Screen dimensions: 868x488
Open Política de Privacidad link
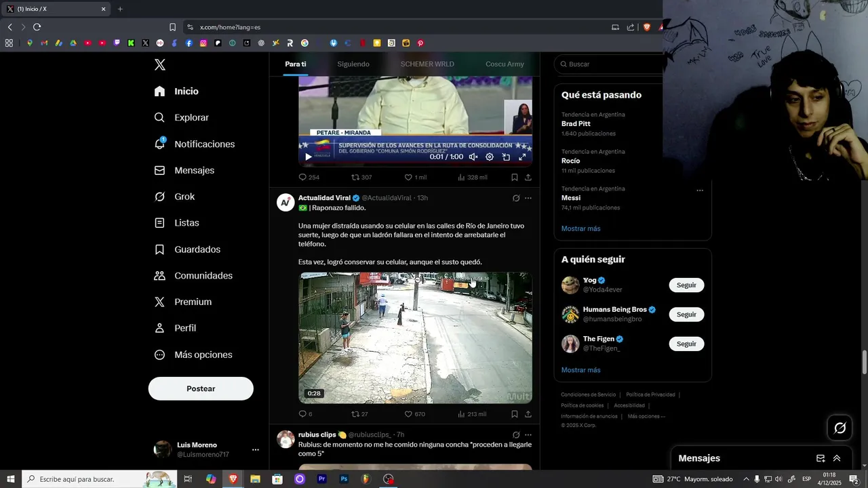click(650, 394)
